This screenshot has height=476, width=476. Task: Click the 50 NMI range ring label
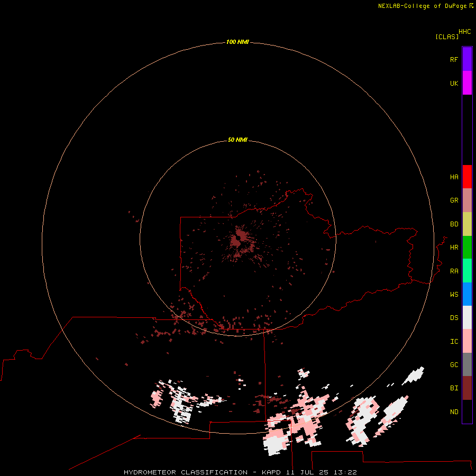(237, 140)
